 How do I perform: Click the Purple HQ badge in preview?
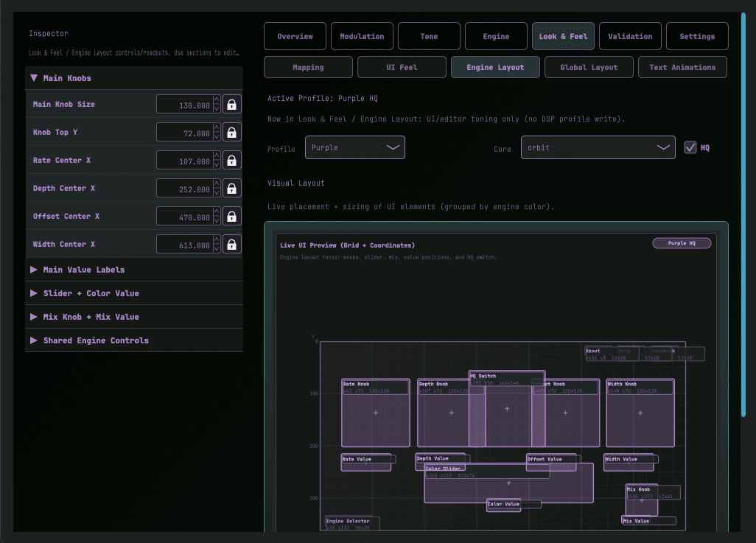[x=682, y=242]
